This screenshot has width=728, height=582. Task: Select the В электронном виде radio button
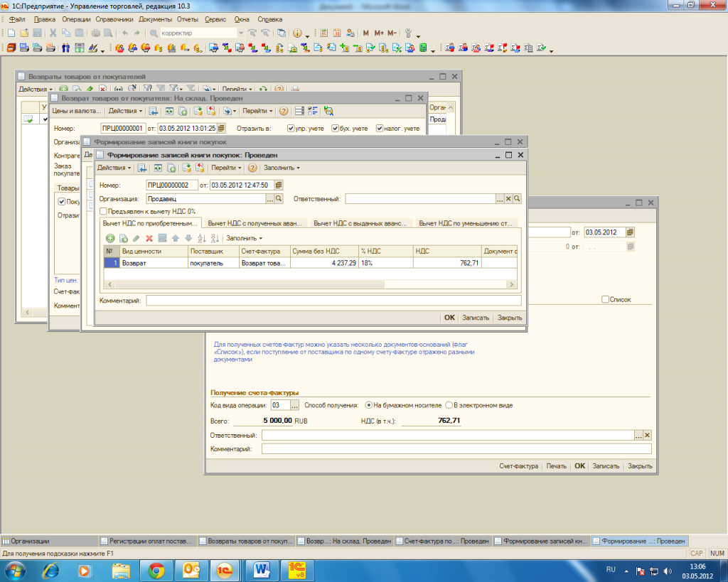pos(449,405)
